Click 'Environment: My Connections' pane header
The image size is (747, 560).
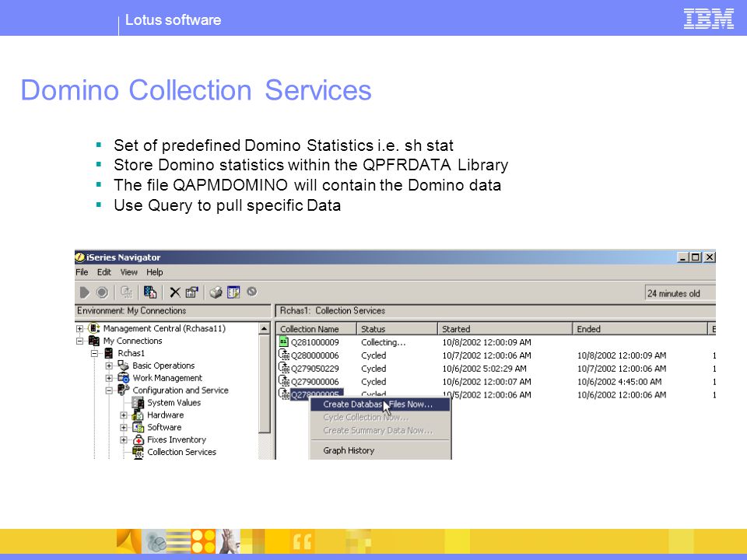(x=173, y=310)
